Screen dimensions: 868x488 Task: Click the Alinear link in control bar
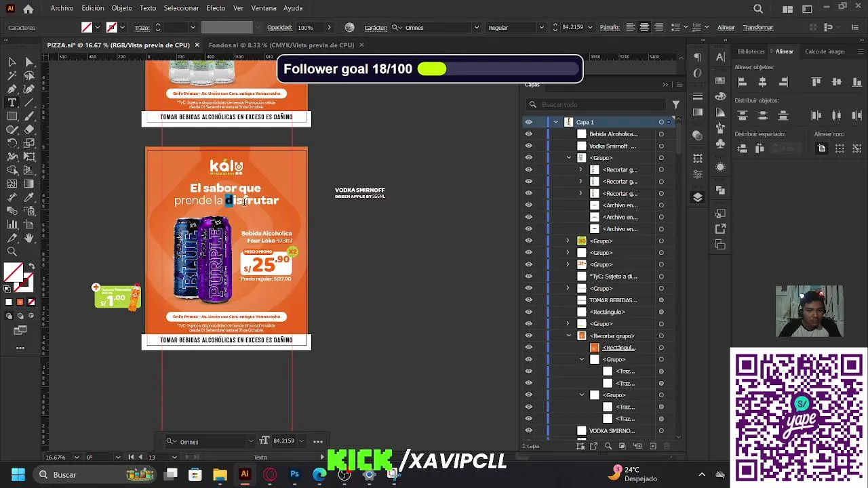[x=726, y=28]
